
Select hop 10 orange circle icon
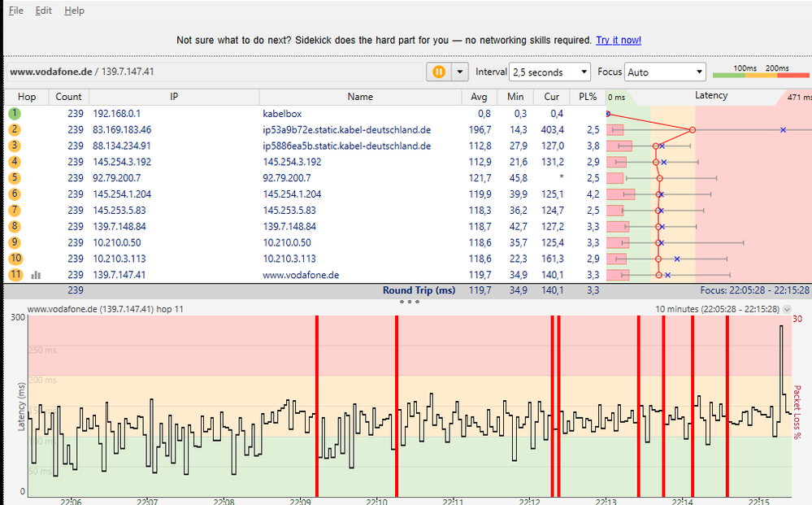(x=15, y=258)
